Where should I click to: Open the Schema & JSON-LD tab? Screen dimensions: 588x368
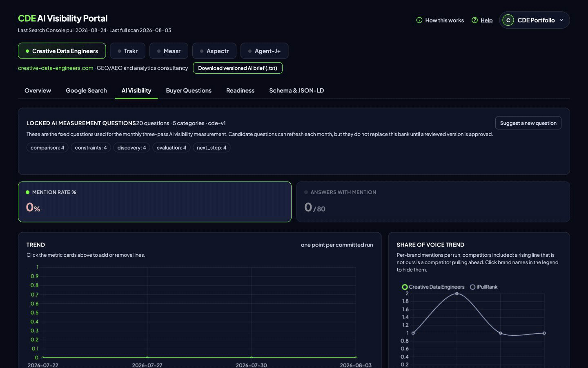296,90
